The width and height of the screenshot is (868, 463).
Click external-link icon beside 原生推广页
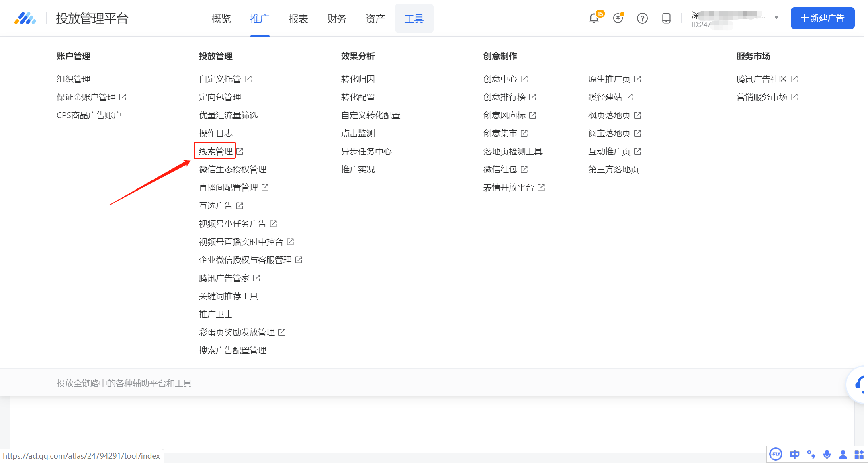click(638, 79)
